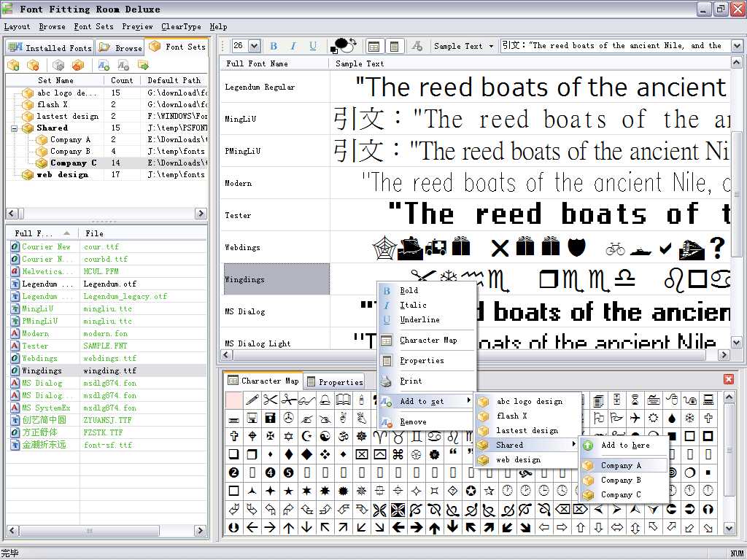Click the Count column header
This screenshot has height=560, width=747.
point(122,80)
